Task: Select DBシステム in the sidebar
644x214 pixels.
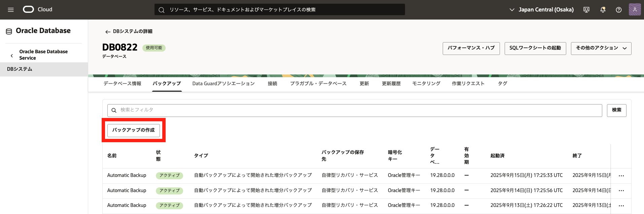Action: 20,69
